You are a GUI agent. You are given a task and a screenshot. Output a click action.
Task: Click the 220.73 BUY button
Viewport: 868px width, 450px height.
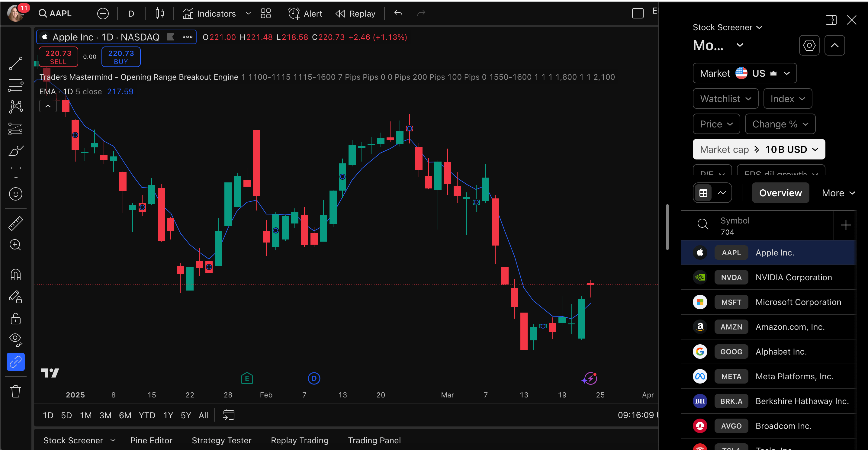click(121, 57)
